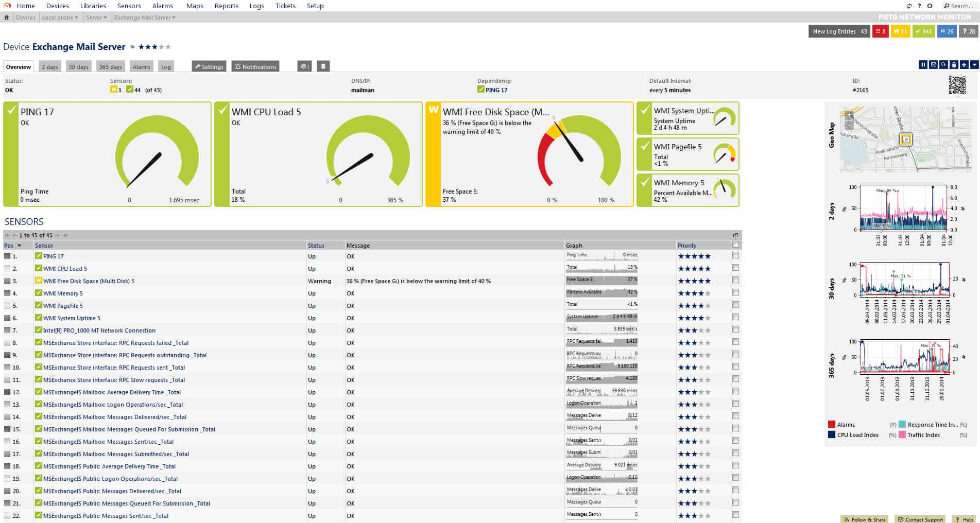Open the dark blue down-arrow more menu

pyautogui.click(x=974, y=65)
